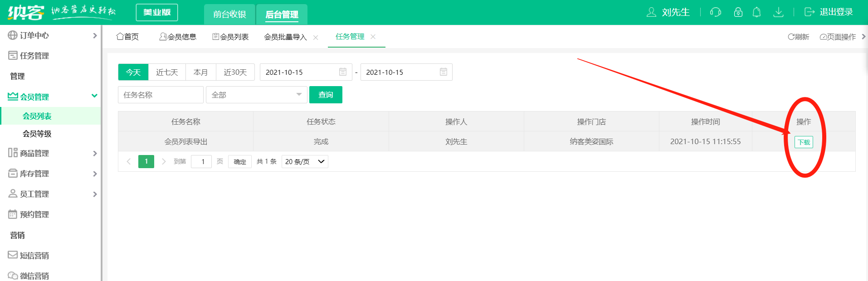This screenshot has width=868, height=281.
Task: Click 退出登录 logout link
Action: (x=836, y=12)
